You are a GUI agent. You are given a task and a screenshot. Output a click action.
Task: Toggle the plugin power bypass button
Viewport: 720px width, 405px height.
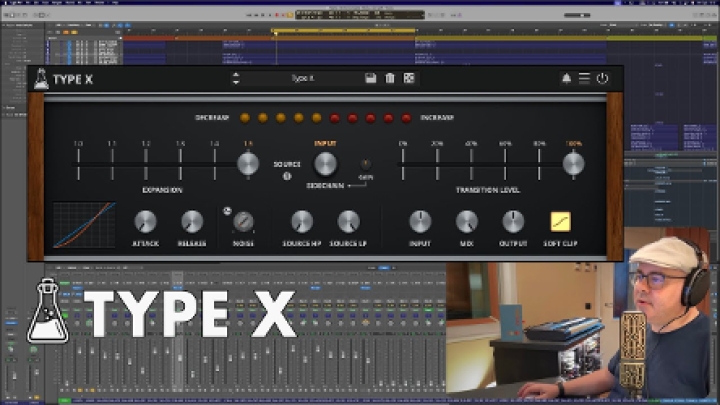[x=602, y=79]
